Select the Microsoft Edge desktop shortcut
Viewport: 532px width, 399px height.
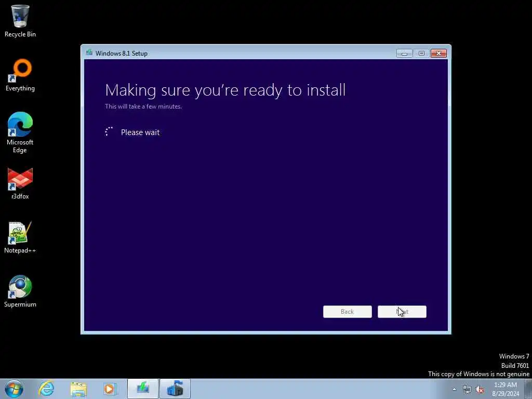point(20,132)
